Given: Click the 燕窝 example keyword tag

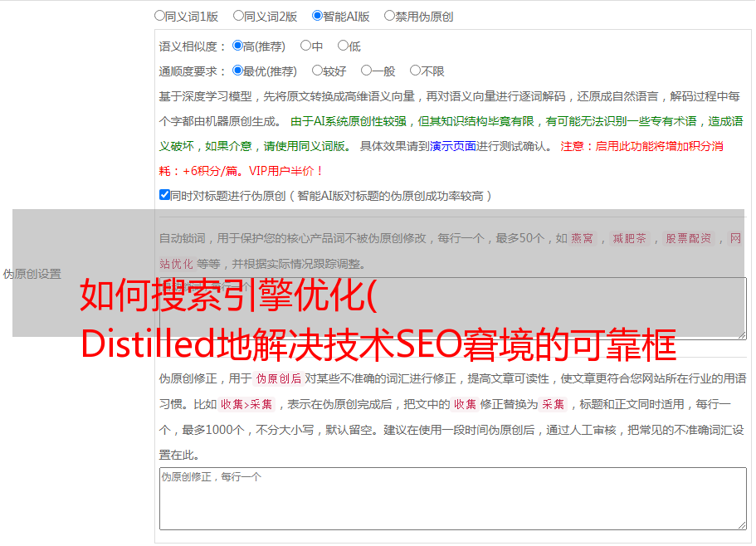Looking at the screenshot, I should 583,239.
